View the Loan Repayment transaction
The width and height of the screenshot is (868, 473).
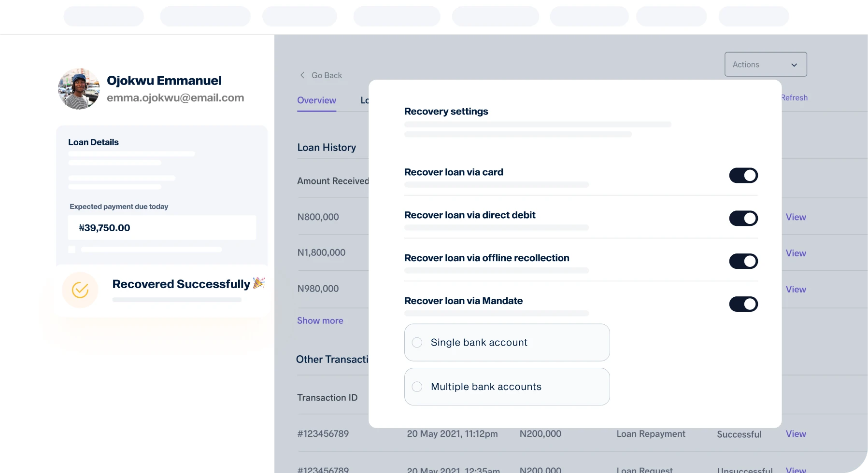tap(796, 434)
